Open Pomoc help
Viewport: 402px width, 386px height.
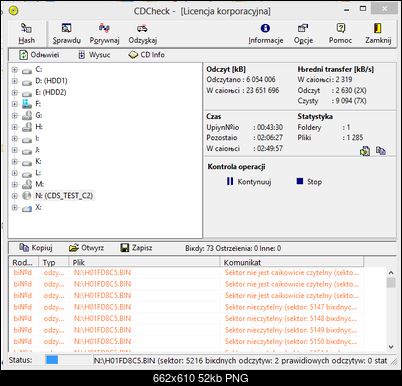click(x=340, y=33)
